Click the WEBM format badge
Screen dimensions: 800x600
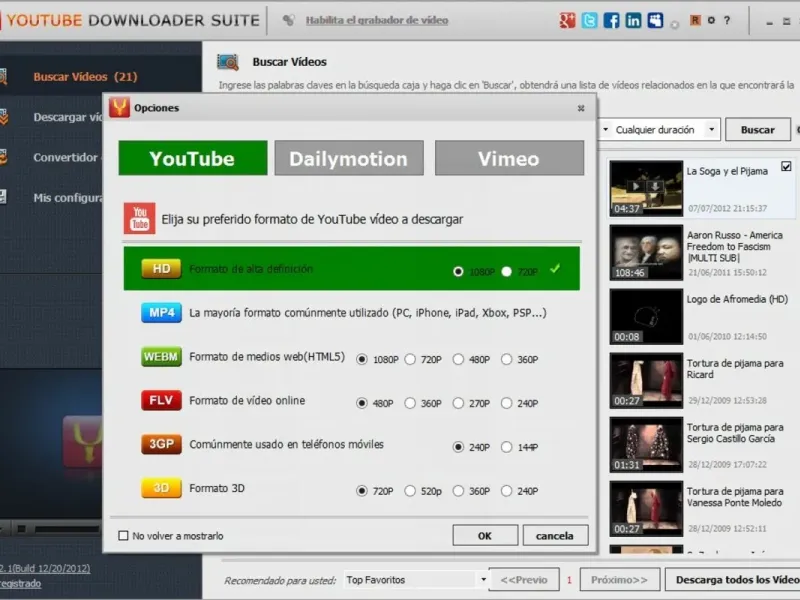coord(161,357)
